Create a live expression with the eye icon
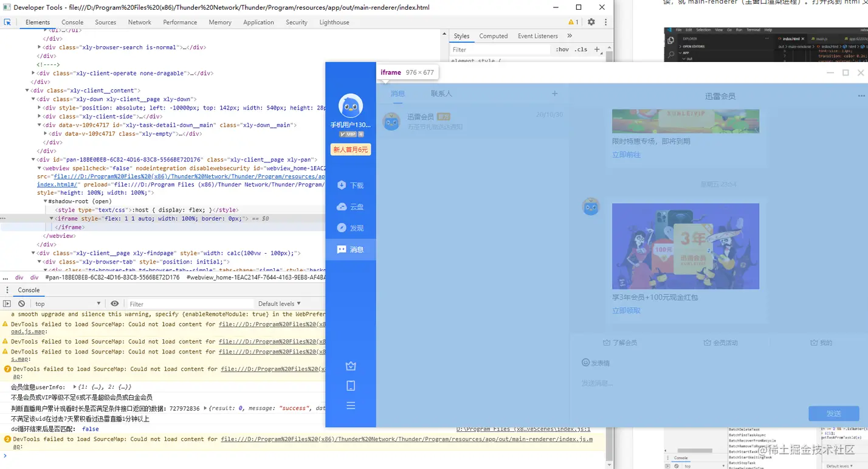Viewport: 868px width, 469px height. coord(114,304)
